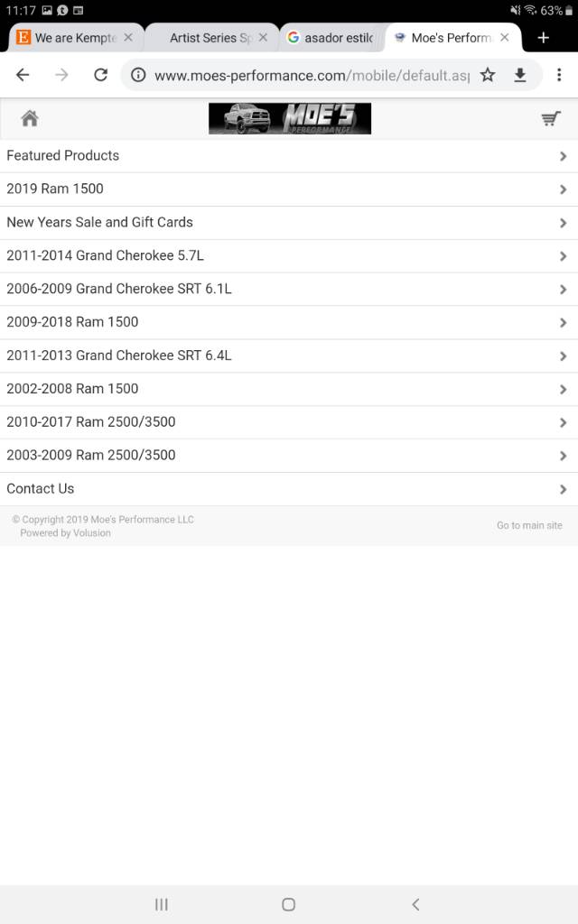Viewport: 578px width, 924px height.
Task: Tap the download icon in address bar
Action: coord(519,75)
